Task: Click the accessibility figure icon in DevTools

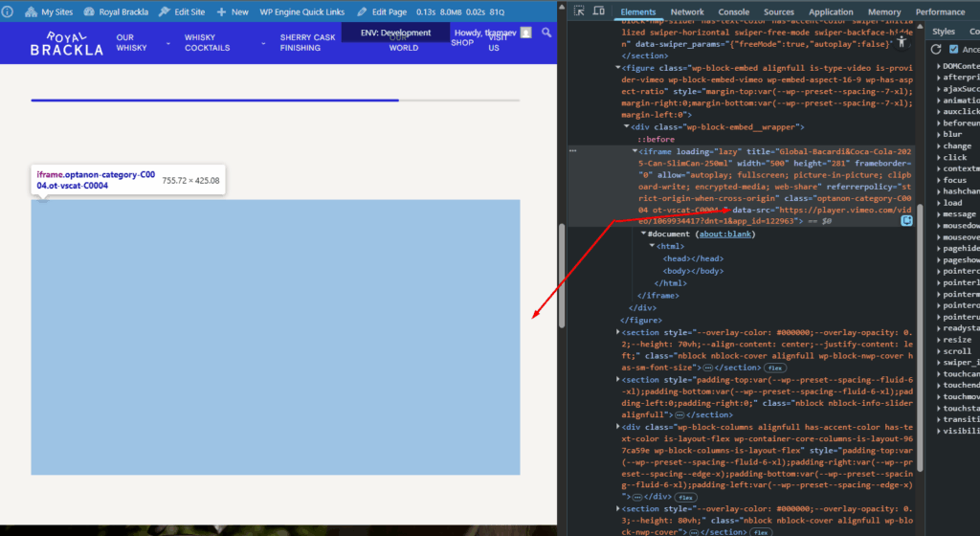Action: click(x=901, y=43)
